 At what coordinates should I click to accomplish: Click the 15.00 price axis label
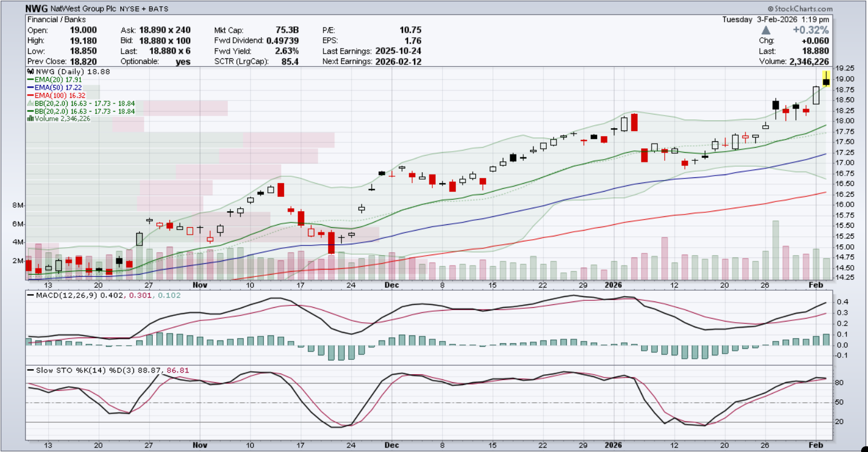(x=844, y=247)
